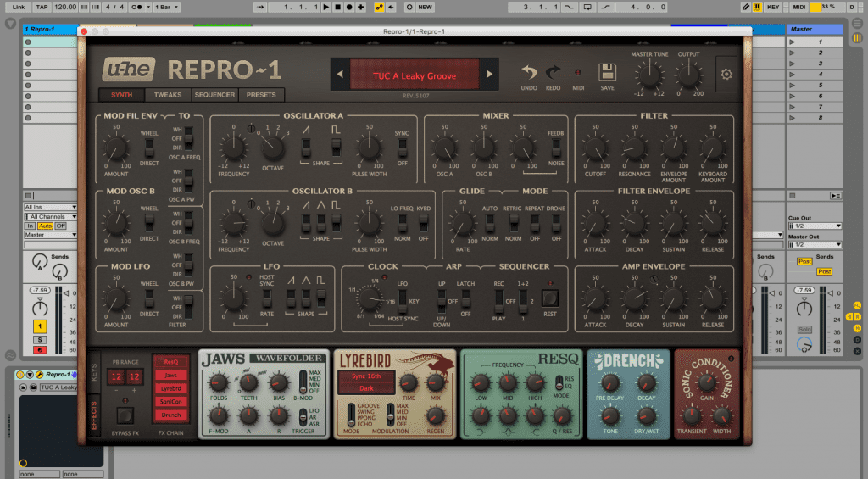Toggle the arpeggiator LATCH switch

tap(466, 299)
